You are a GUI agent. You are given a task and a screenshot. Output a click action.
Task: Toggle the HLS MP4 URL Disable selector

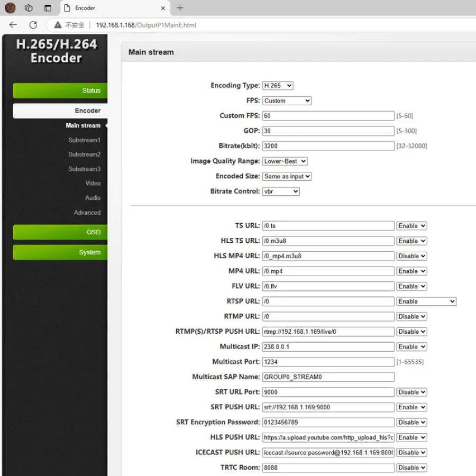(411, 256)
